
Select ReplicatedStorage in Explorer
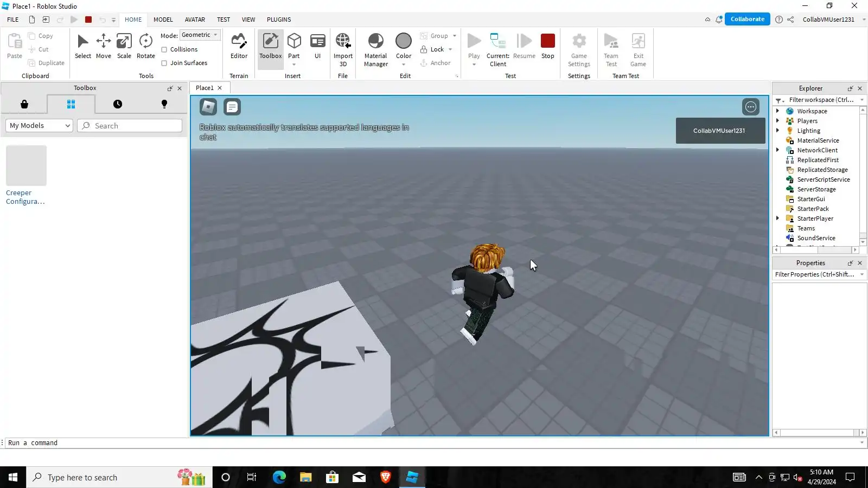[822, 170]
